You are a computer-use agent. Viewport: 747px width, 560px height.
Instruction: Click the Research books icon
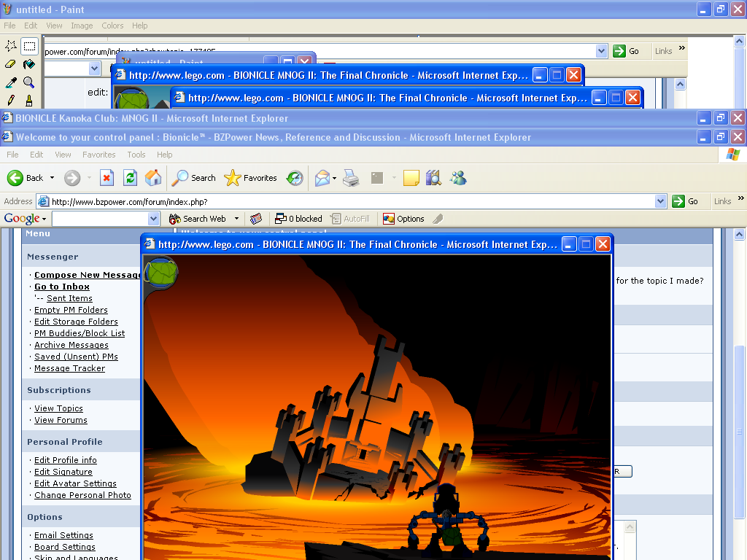coord(433,178)
